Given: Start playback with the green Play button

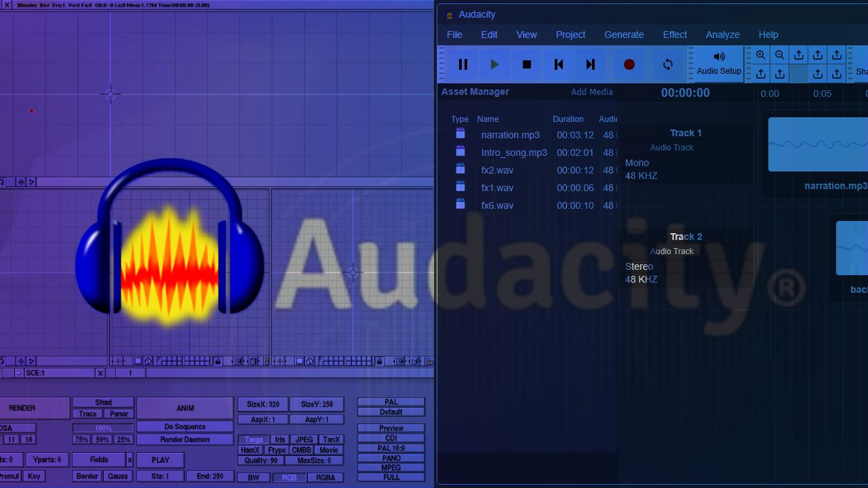Looking at the screenshot, I should (x=494, y=64).
